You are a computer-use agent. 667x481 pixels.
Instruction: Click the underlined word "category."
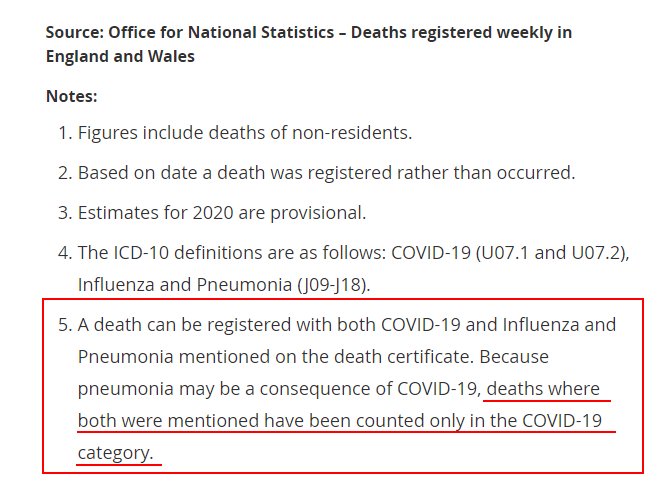coord(116,453)
